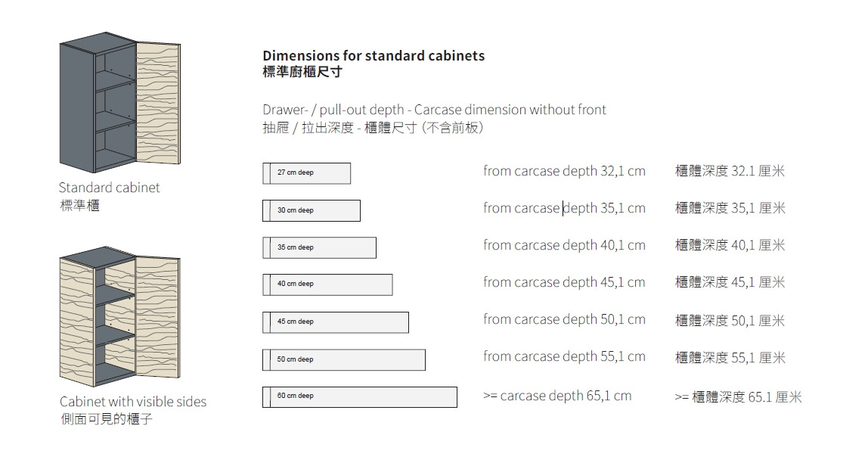The height and width of the screenshot is (460, 868).
Task: Select the 45 cm deep drawer bar
Action: tap(335, 322)
